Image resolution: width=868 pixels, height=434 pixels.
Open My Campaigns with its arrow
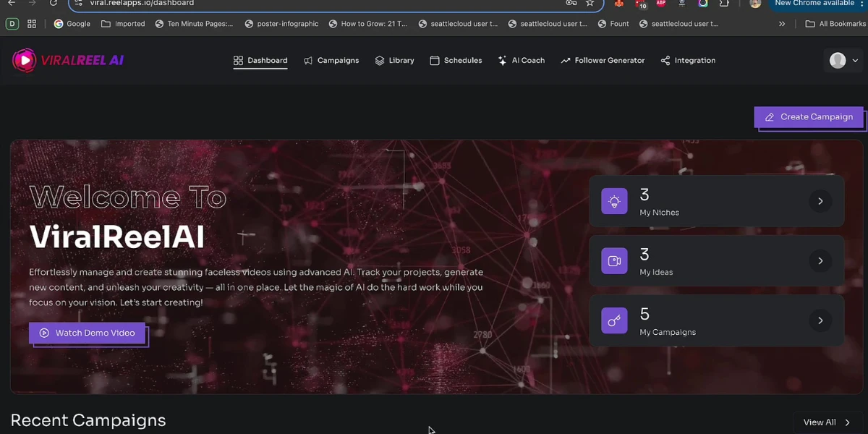point(820,320)
